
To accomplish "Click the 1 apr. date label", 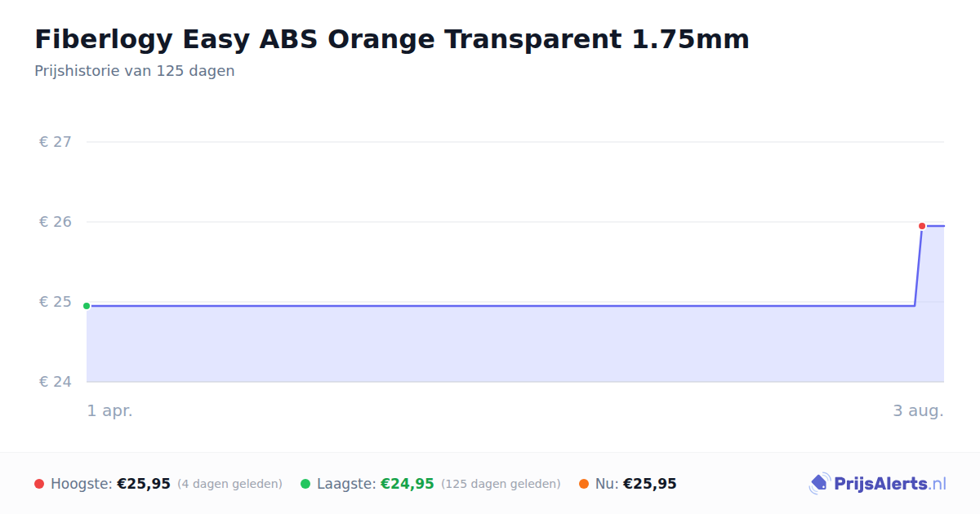I will [x=110, y=411].
